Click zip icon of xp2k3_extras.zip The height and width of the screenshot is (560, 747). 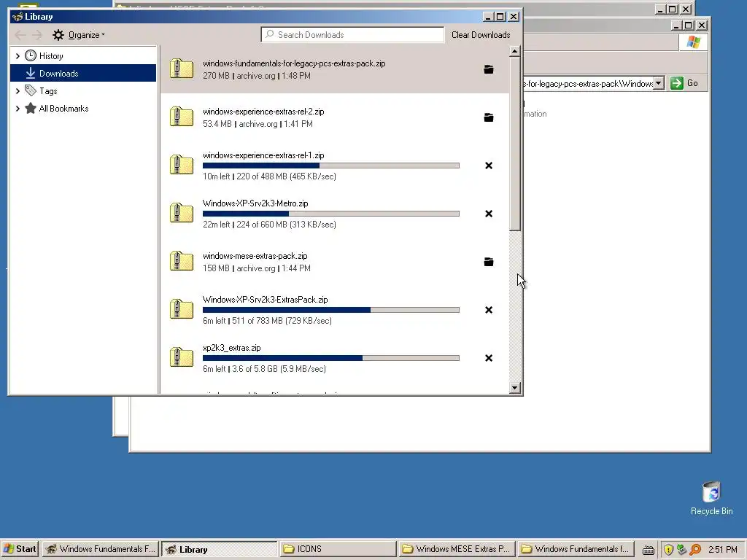click(x=182, y=357)
